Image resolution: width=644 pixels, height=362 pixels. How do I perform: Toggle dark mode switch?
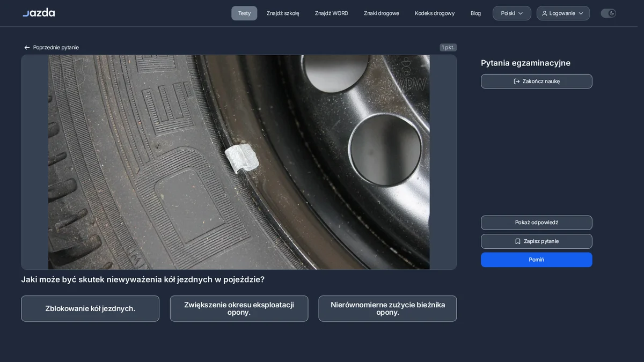pos(608,13)
